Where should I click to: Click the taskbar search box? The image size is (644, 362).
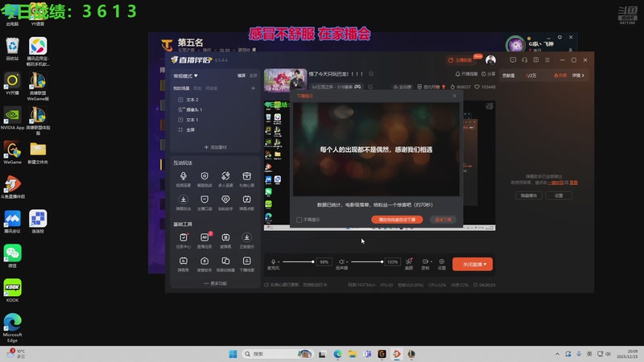[x=277, y=354]
